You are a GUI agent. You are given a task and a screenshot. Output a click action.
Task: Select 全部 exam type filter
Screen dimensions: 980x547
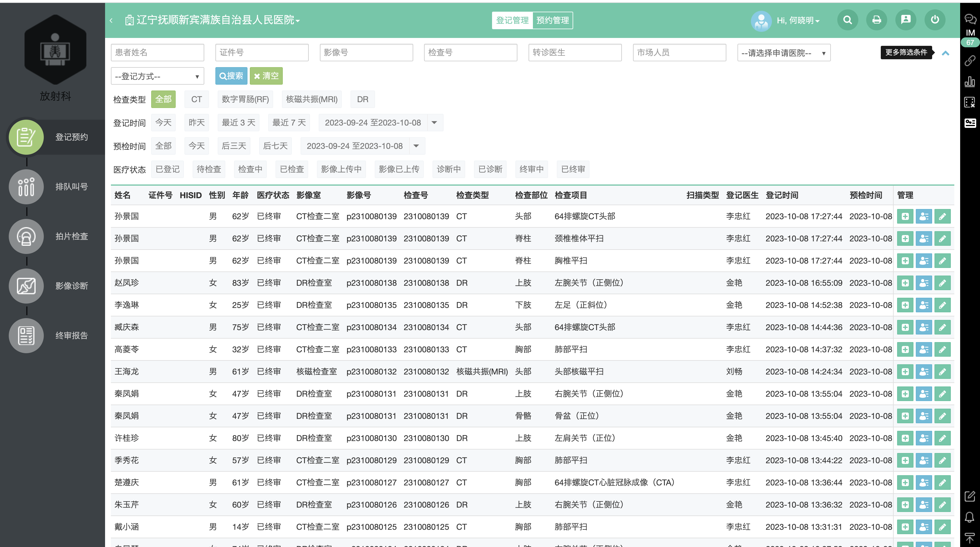click(x=163, y=99)
